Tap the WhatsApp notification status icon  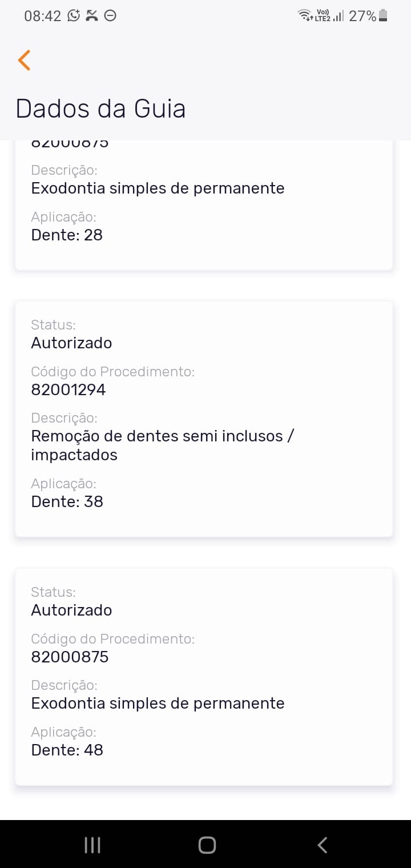coord(74,16)
